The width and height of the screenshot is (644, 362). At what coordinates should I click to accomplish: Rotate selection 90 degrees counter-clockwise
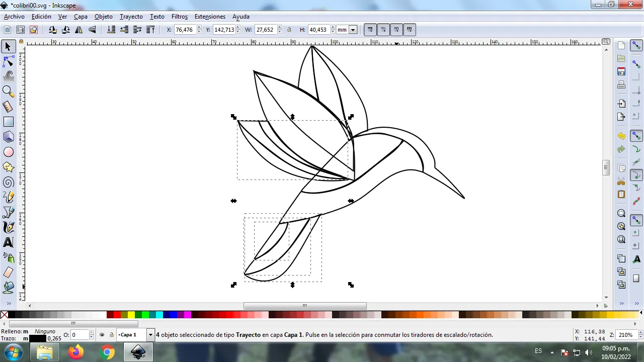tap(52, 30)
